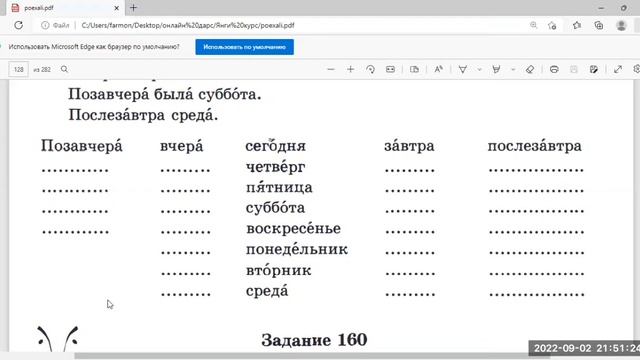Click the page number field
The width and height of the screenshot is (640, 360).
[19, 69]
